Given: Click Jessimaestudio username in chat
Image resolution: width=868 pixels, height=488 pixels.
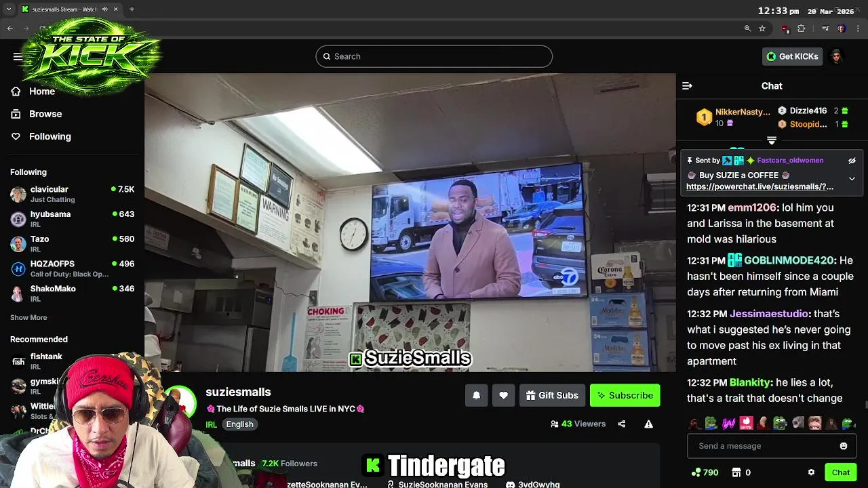Looking at the screenshot, I should (769, 314).
